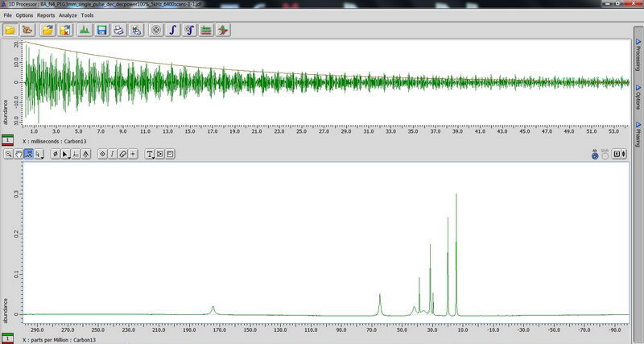Toggle the Shift modifier radio button
The image size is (644, 344).
605,154
